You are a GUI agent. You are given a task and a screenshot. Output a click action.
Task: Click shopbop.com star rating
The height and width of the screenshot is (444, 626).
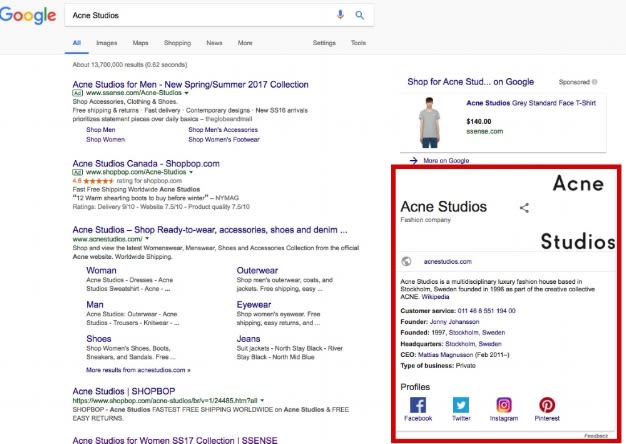[x=98, y=181]
